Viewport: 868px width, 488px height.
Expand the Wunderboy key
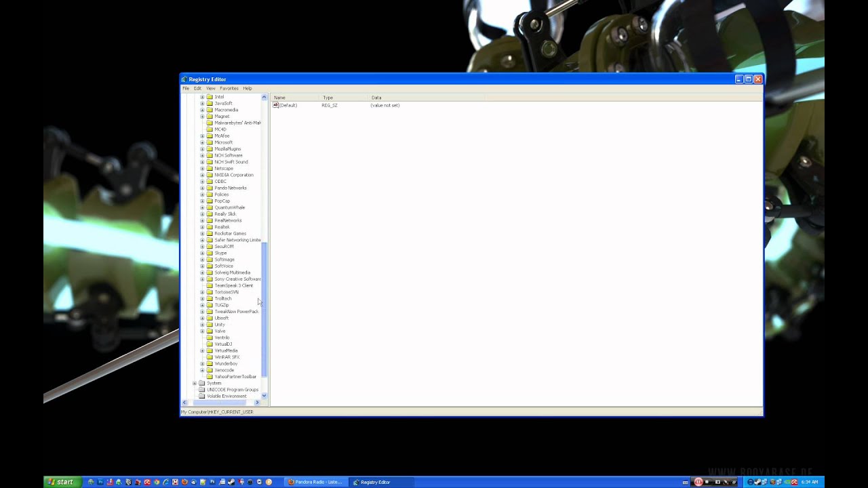click(x=202, y=364)
